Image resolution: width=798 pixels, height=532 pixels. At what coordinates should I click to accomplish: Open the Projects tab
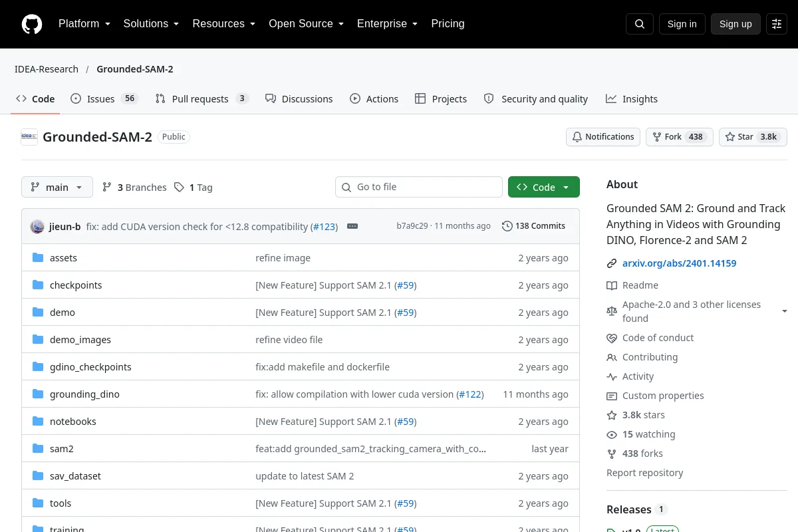pyautogui.click(x=441, y=98)
